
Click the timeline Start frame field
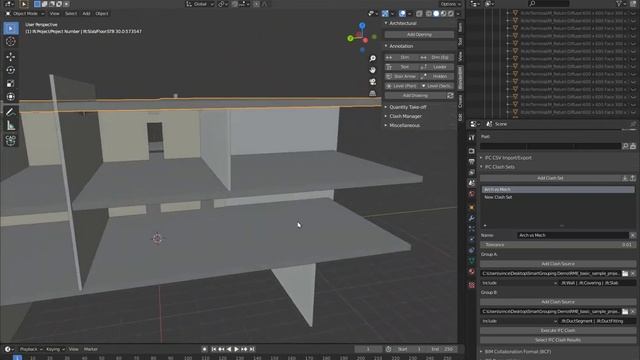click(410, 349)
